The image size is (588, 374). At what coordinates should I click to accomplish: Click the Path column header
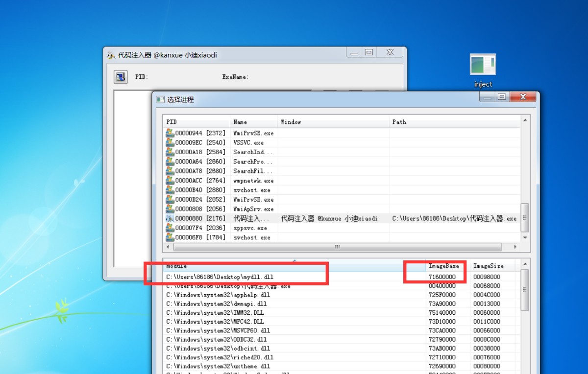455,122
